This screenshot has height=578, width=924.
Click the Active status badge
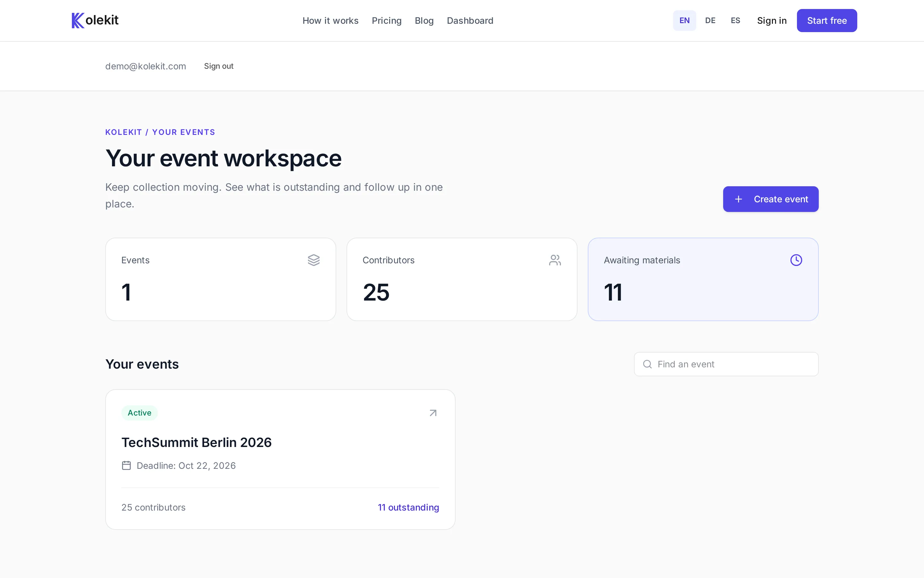pyautogui.click(x=139, y=413)
